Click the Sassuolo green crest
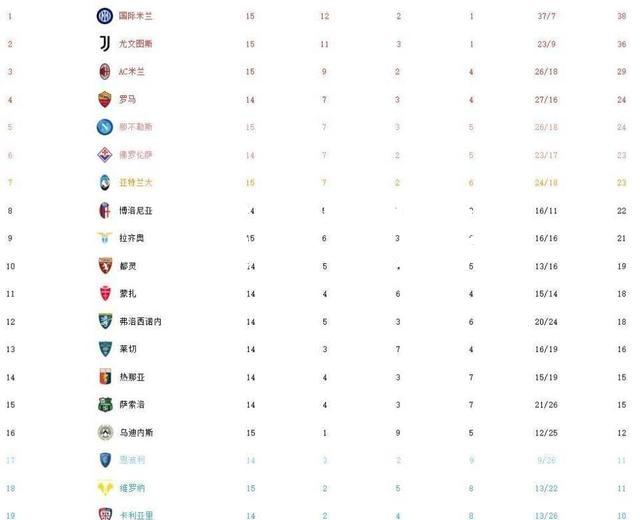This screenshot has width=640, height=520. pyautogui.click(x=105, y=404)
